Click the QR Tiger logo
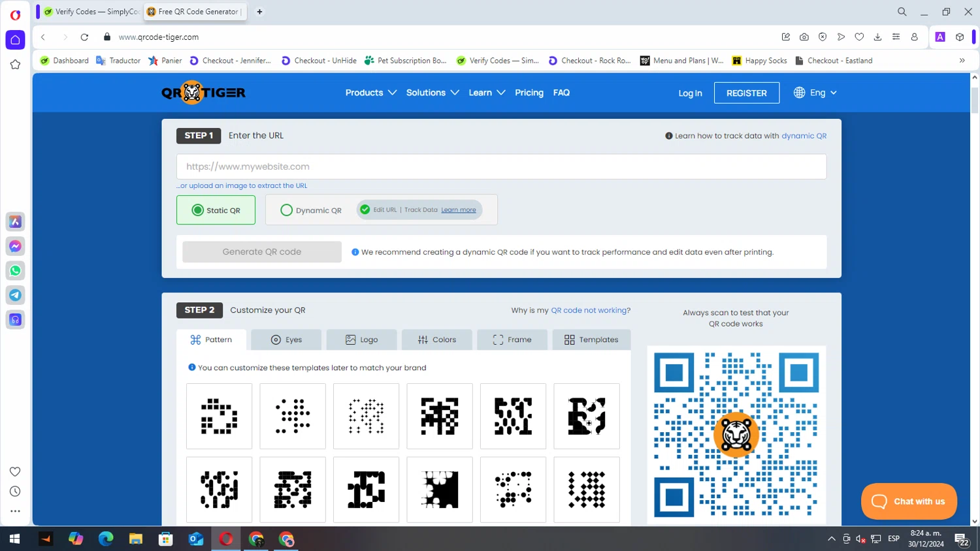The height and width of the screenshot is (551, 980). pyautogui.click(x=203, y=93)
